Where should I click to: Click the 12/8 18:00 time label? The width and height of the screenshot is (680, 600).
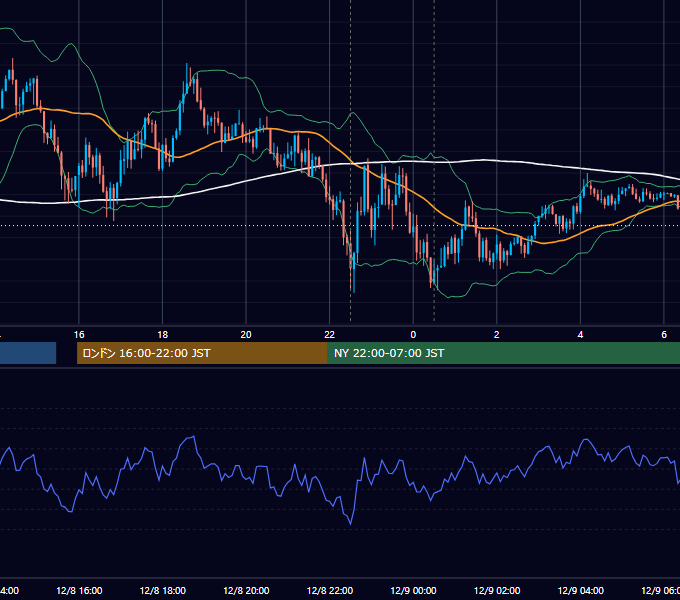(163, 590)
